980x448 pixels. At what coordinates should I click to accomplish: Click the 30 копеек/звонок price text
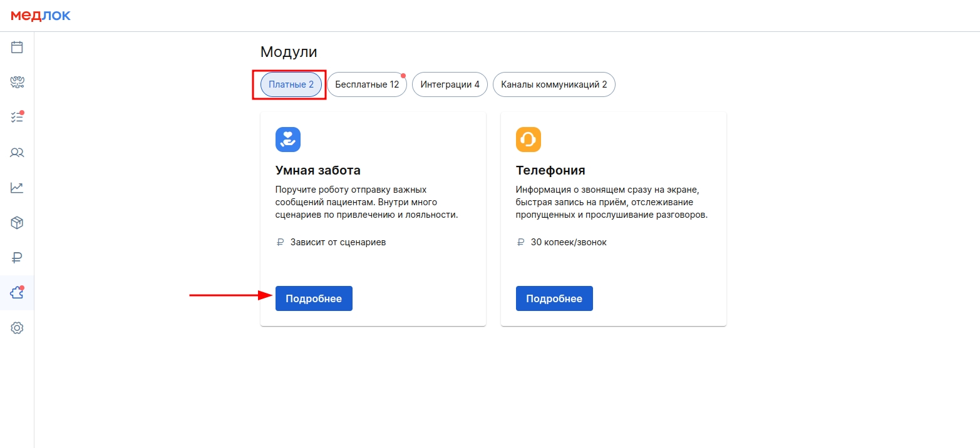pyautogui.click(x=569, y=242)
